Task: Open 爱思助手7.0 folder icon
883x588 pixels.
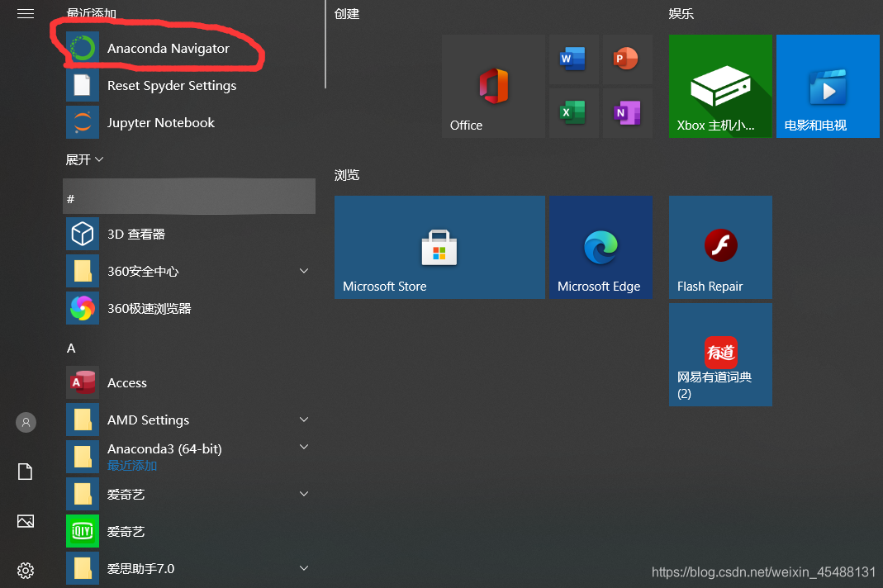Action: pos(83,568)
